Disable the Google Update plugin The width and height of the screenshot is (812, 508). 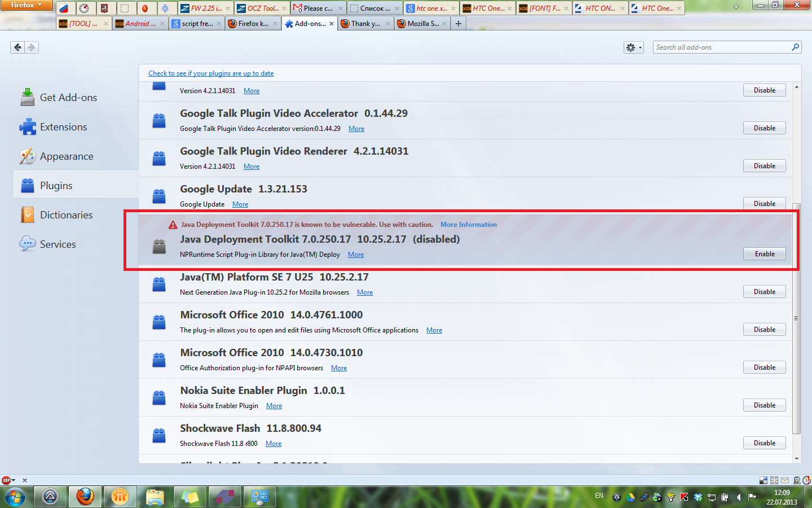765,204
